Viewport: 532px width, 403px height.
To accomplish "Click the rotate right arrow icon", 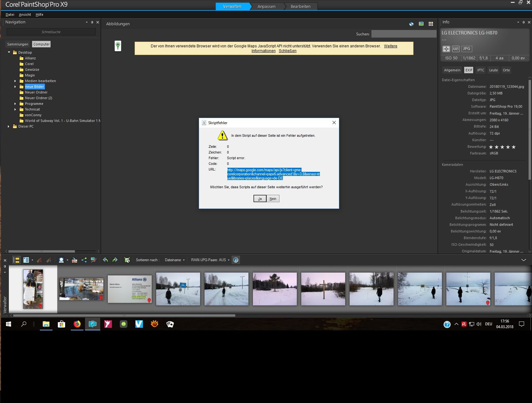I will 115,260.
